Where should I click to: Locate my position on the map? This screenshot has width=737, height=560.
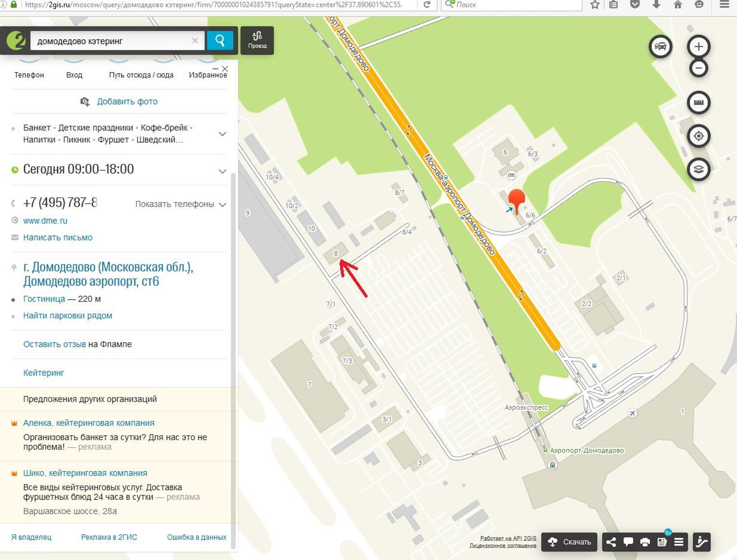pos(699,136)
